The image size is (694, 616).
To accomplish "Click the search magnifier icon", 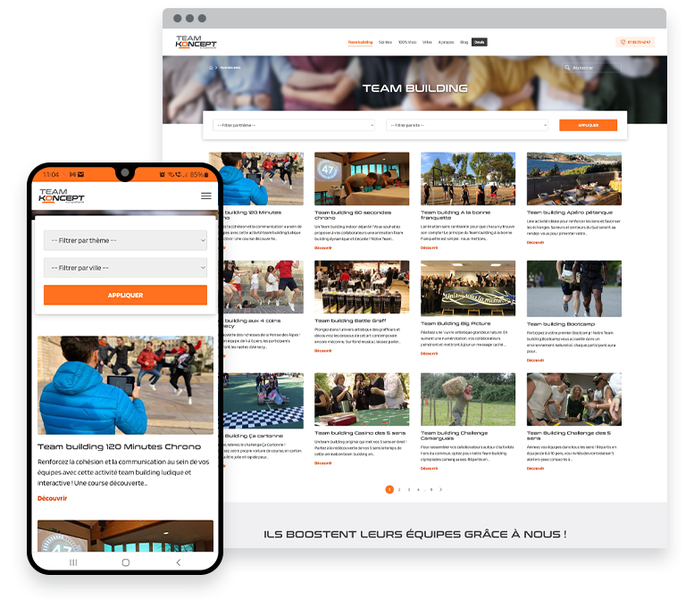I will click(x=567, y=67).
